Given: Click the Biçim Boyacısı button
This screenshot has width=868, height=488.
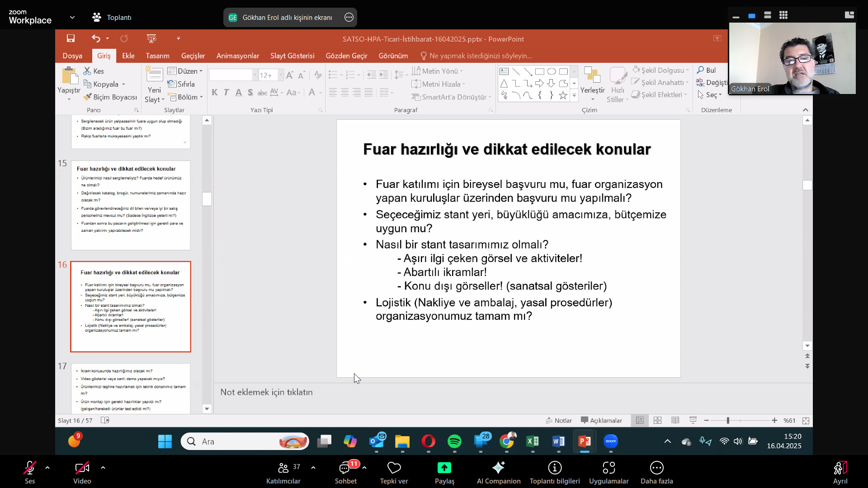Looking at the screenshot, I should [110, 97].
